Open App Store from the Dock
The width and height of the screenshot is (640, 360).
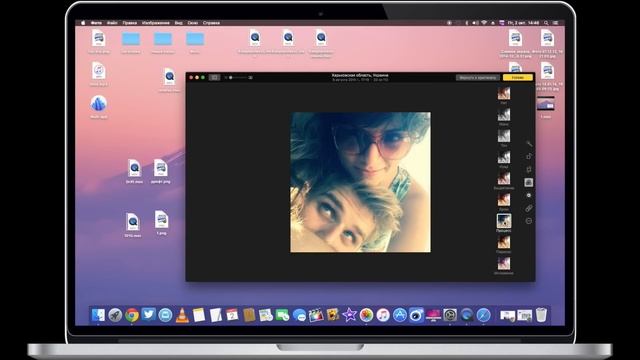pos(400,315)
